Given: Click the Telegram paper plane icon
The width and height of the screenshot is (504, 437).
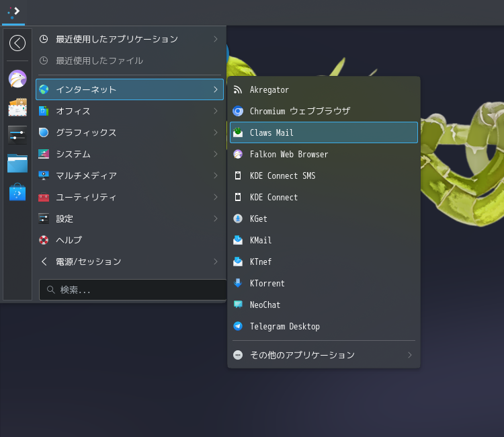Looking at the screenshot, I should (x=238, y=326).
